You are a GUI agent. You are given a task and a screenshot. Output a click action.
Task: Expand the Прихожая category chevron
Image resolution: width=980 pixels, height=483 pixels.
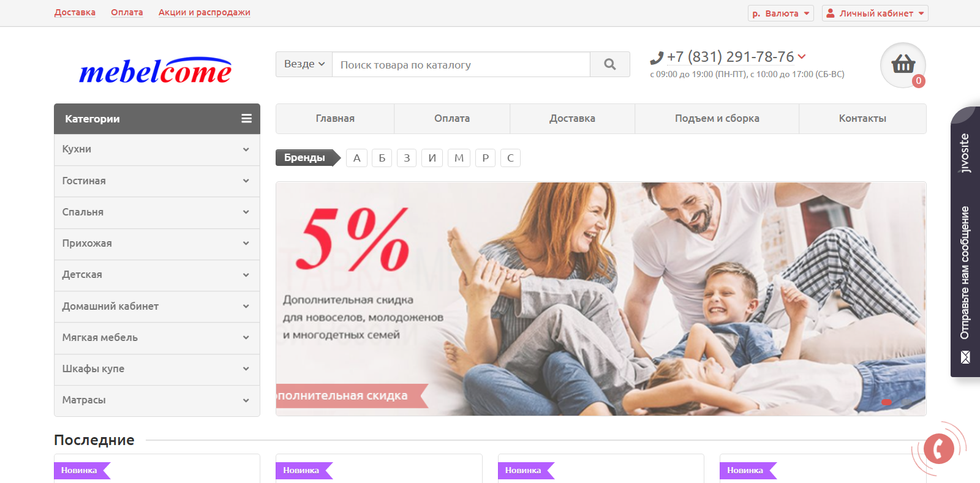[246, 243]
